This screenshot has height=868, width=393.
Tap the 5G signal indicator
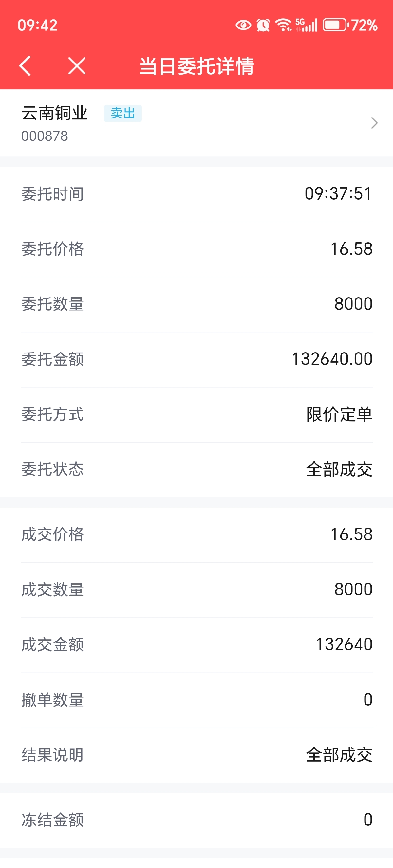pyautogui.click(x=307, y=25)
